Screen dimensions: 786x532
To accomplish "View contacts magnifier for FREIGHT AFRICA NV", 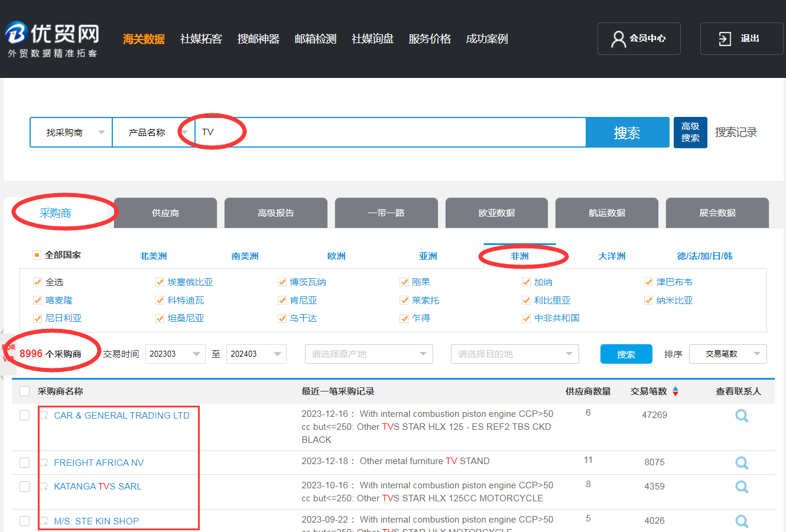I will tap(741, 462).
